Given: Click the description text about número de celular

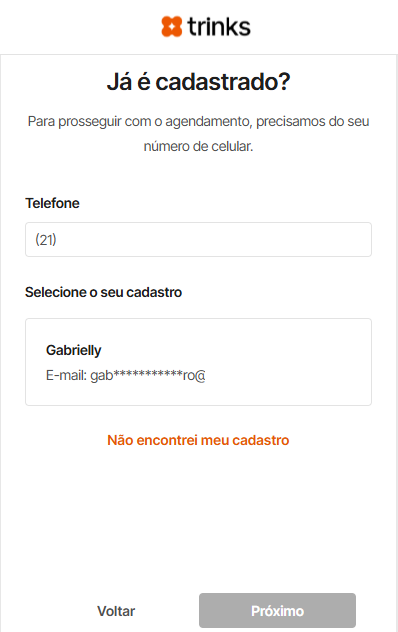Looking at the screenshot, I should [198, 133].
